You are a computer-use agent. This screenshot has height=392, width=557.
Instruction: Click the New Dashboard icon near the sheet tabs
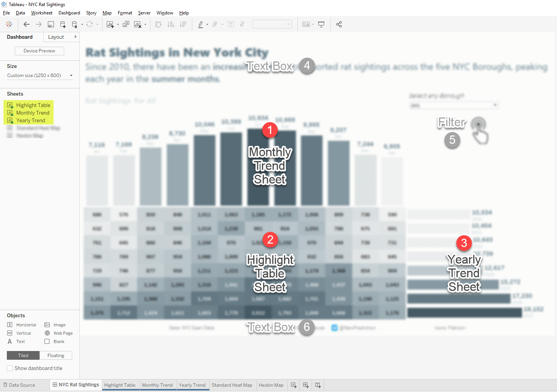coord(305,385)
